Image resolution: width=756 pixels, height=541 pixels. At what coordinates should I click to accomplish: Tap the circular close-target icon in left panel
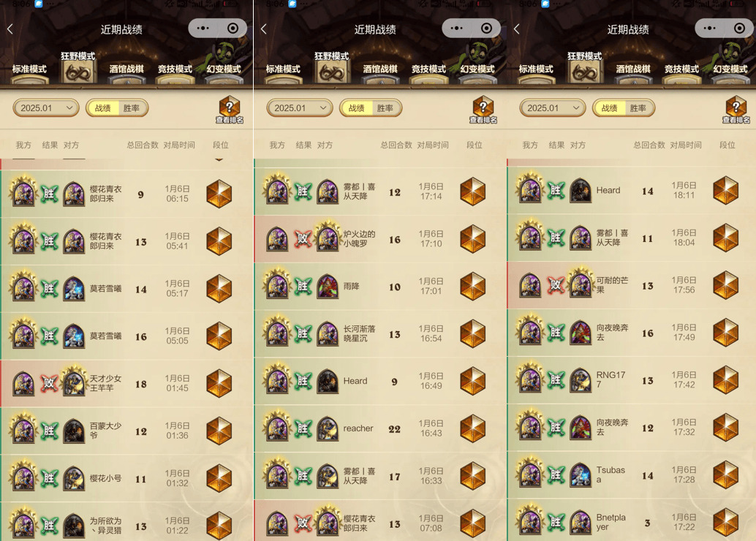tap(233, 29)
